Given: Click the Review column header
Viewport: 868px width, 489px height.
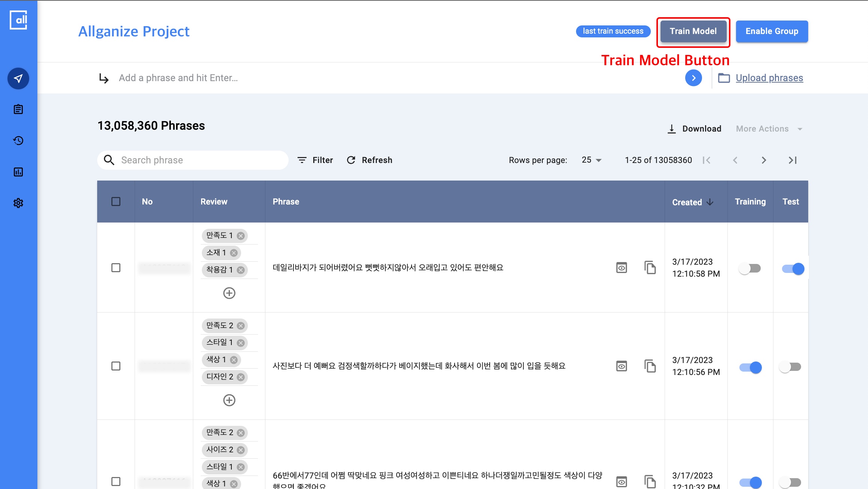Looking at the screenshot, I should tap(214, 202).
